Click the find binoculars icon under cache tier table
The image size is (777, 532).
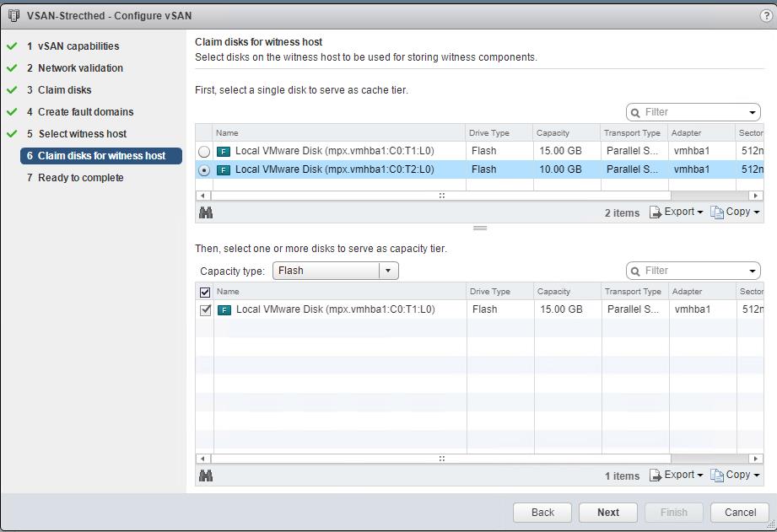pos(206,213)
